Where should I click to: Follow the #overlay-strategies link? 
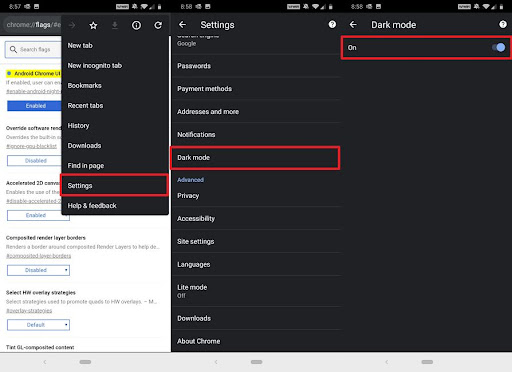29,310
